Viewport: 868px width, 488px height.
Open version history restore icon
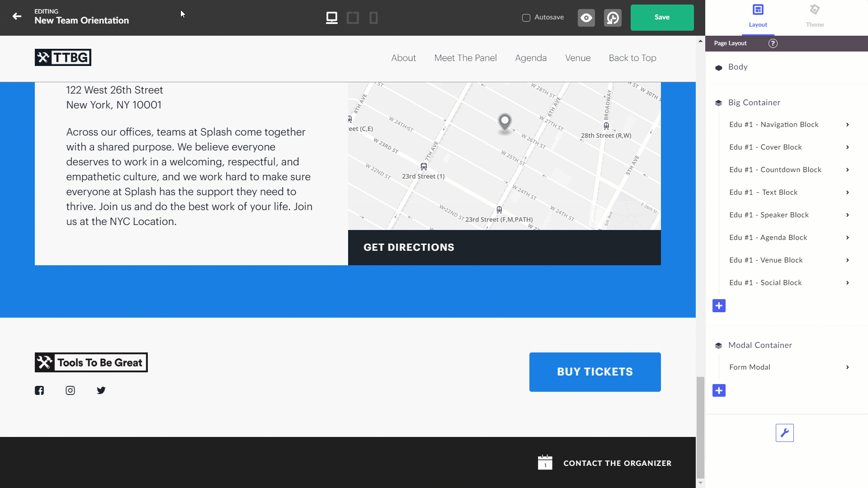pyautogui.click(x=613, y=18)
